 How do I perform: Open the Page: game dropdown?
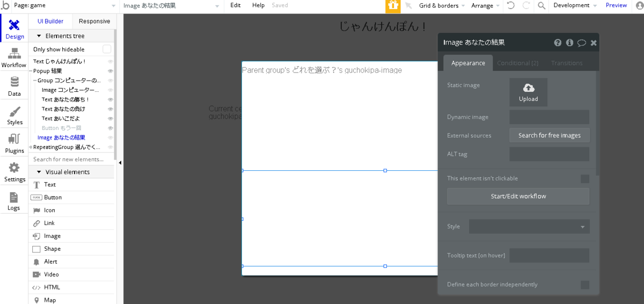click(x=64, y=5)
